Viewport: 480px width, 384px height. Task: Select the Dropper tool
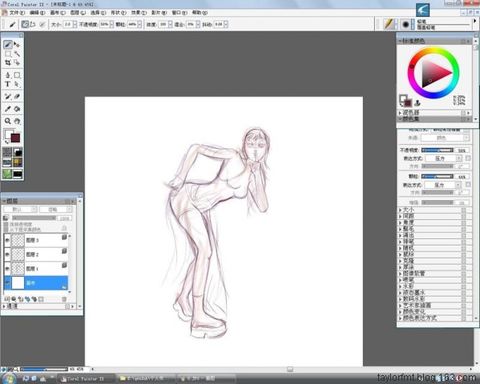[8, 109]
